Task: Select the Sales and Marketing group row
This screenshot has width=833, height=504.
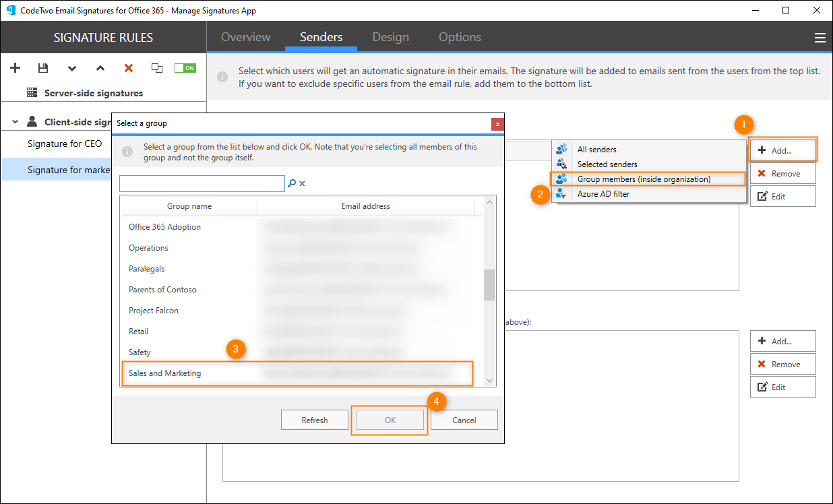Action: [297, 373]
